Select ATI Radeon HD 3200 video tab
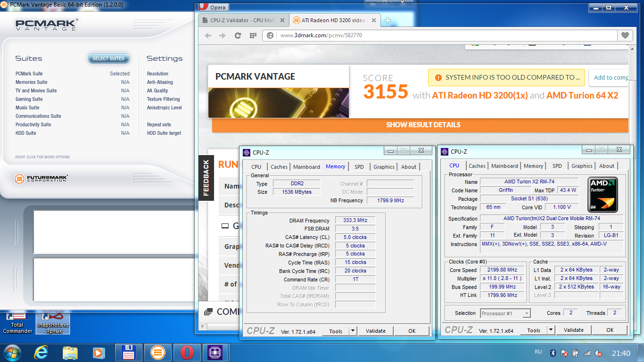644x362 pixels. [335, 20]
